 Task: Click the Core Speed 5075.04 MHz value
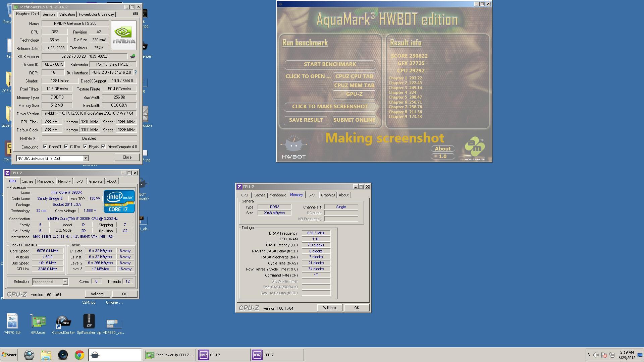pyautogui.click(x=48, y=251)
